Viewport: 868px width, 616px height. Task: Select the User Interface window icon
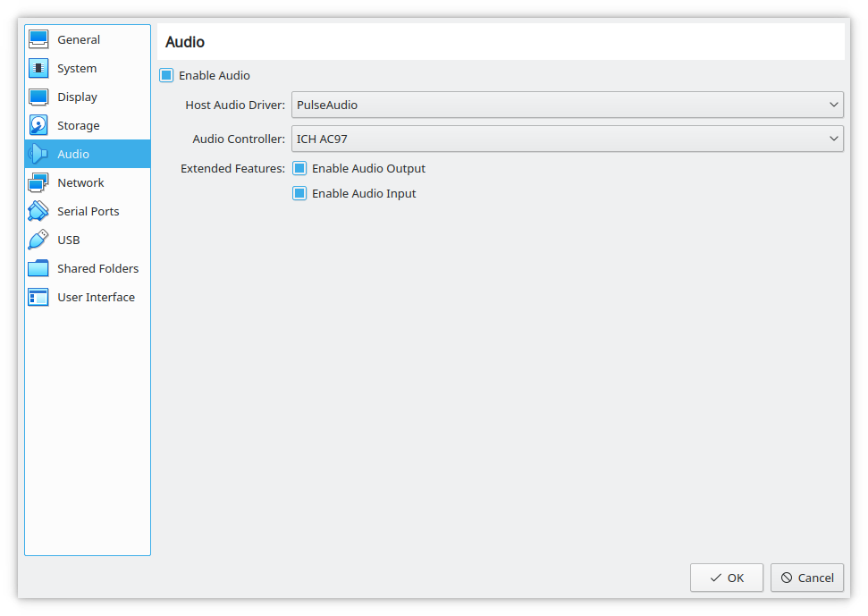[x=38, y=297]
